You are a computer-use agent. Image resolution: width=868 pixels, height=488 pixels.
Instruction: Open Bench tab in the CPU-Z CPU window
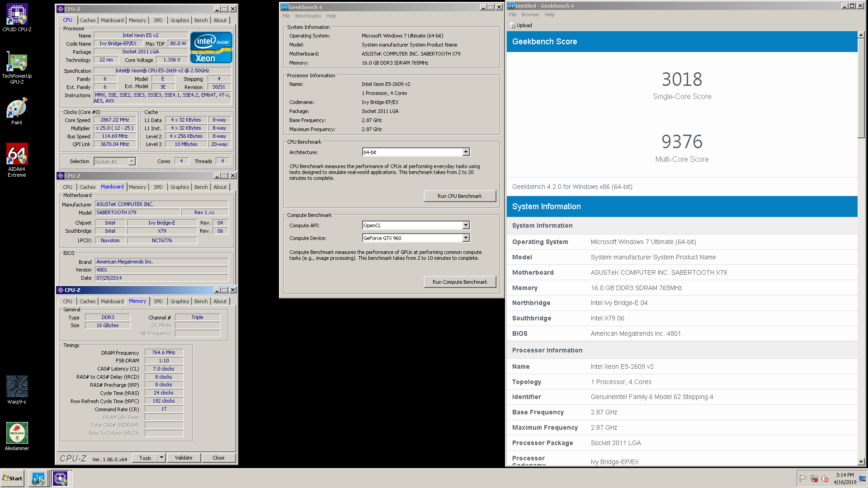201,20
